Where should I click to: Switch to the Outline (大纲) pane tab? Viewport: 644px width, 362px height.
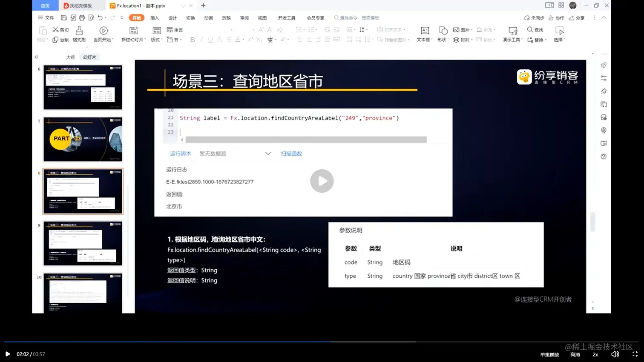pyautogui.click(x=70, y=57)
